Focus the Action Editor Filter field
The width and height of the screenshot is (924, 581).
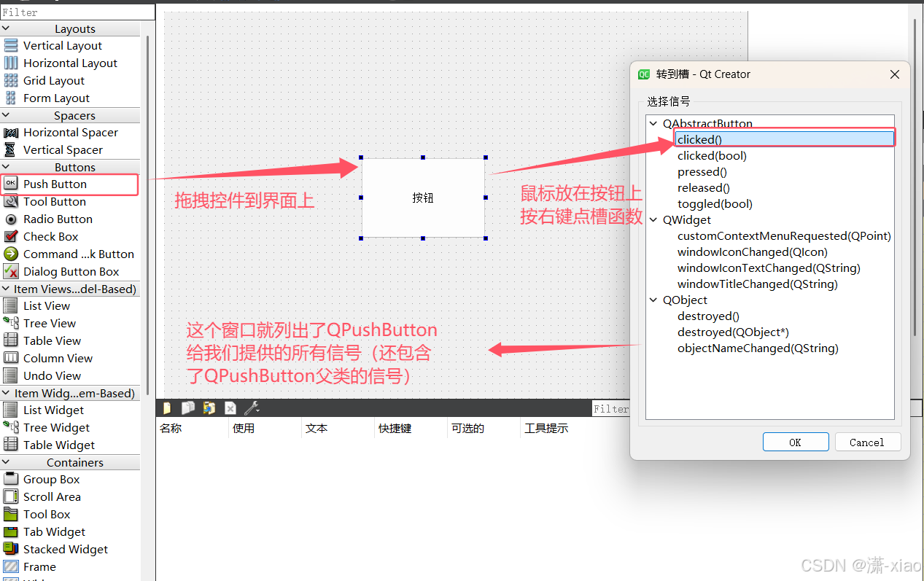click(x=610, y=409)
